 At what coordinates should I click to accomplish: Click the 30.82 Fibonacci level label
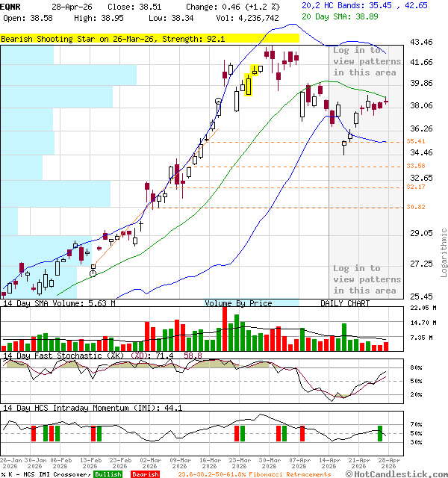click(x=416, y=207)
